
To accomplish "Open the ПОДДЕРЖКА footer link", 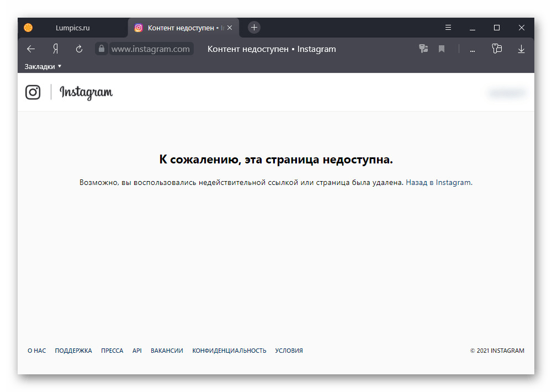I will coord(73,350).
